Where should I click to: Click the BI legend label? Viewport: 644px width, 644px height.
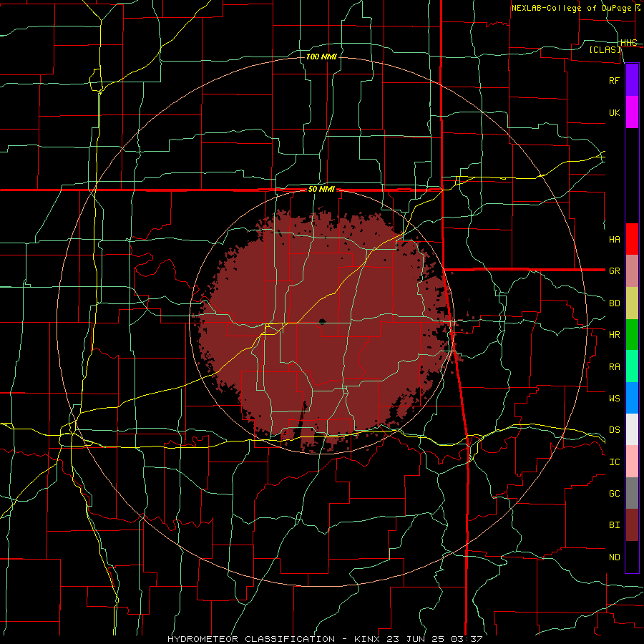tap(615, 525)
